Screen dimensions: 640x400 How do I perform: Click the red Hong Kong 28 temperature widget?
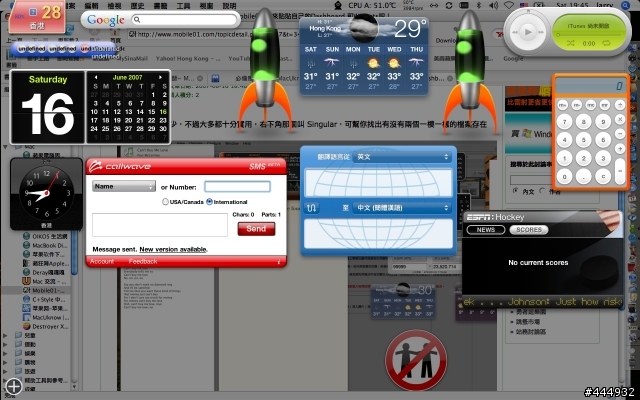[37, 17]
